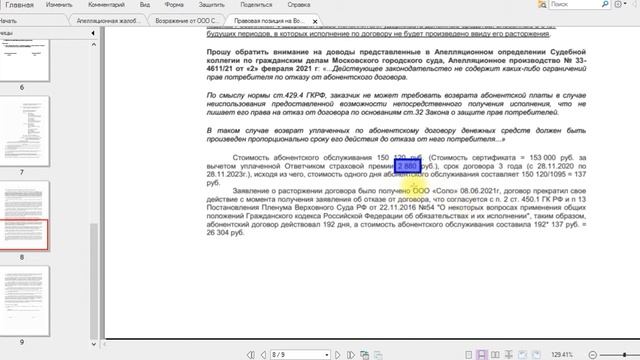640x360 pixels.
Task: Switch to the Возражение от ООО С... tab
Action: click(x=187, y=20)
